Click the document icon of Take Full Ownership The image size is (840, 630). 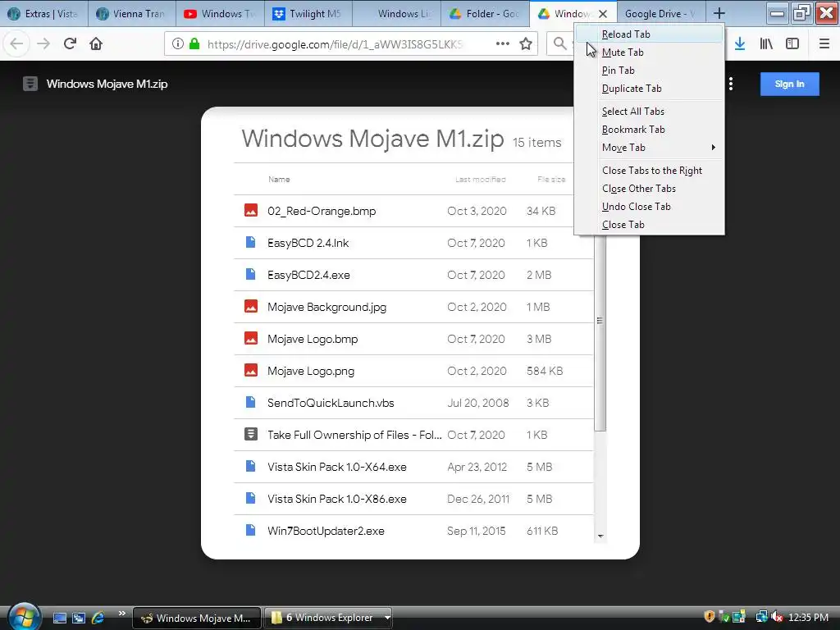tap(251, 434)
